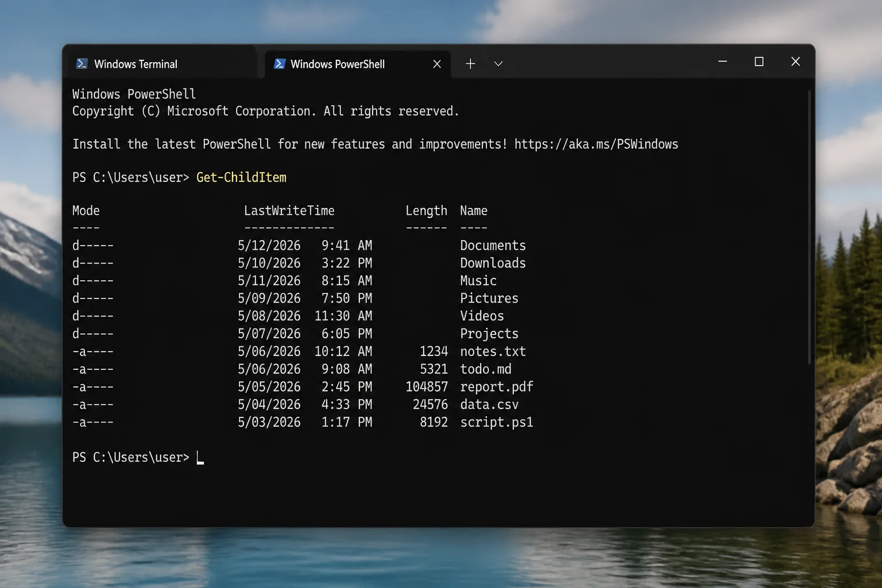This screenshot has width=882, height=588.
Task: Click the 11:30 AM time of Videos
Action: tap(343, 316)
